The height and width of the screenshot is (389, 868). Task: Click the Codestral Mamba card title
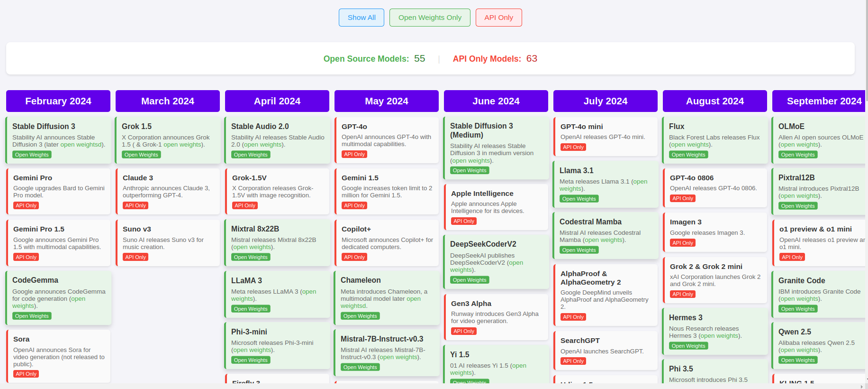coord(590,222)
